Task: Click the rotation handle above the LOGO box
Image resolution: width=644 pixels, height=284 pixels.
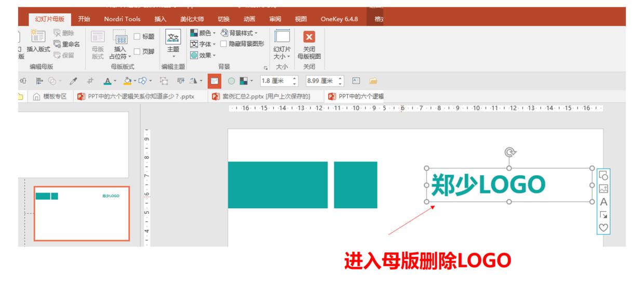Action: [x=509, y=152]
